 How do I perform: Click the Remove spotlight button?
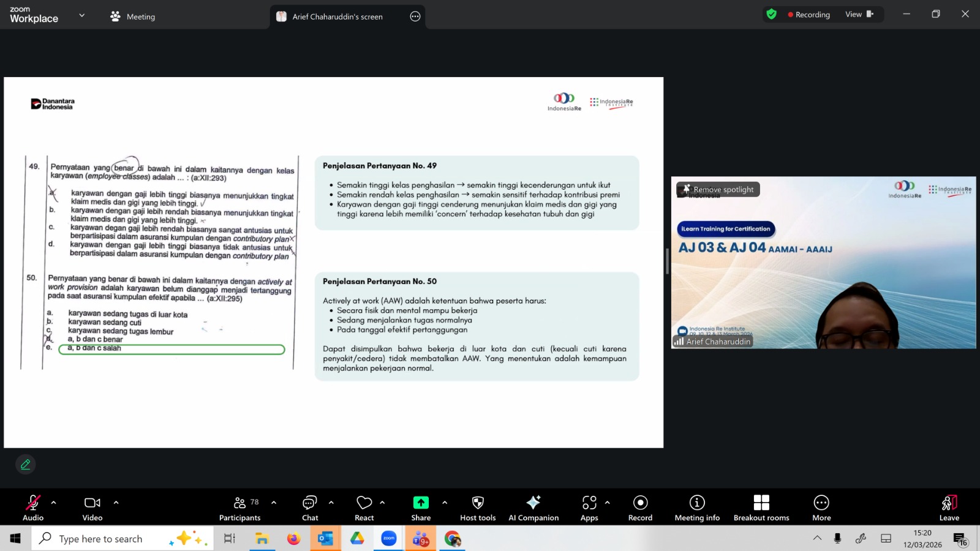[x=718, y=190]
